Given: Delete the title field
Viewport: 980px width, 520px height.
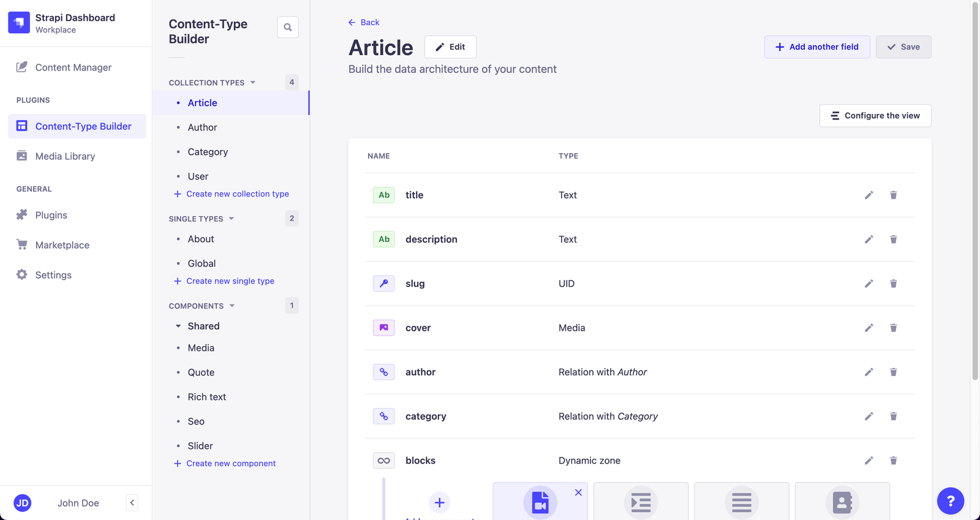Looking at the screenshot, I should (894, 195).
